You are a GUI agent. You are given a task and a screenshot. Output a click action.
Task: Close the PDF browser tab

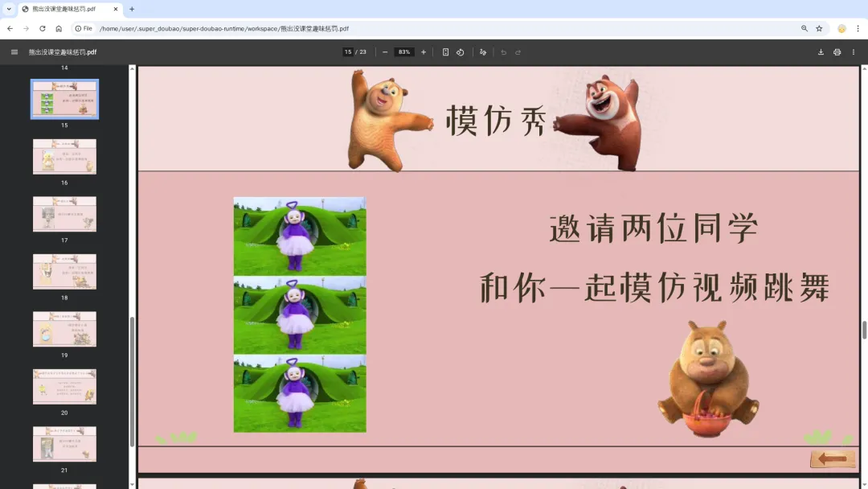(115, 9)
